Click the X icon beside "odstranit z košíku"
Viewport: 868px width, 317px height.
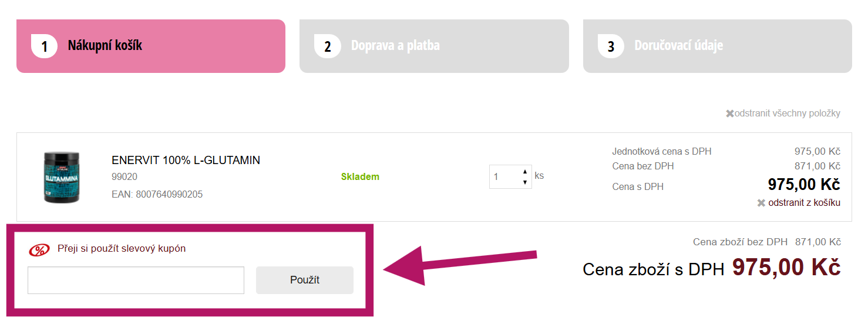(x=761, y=203)
